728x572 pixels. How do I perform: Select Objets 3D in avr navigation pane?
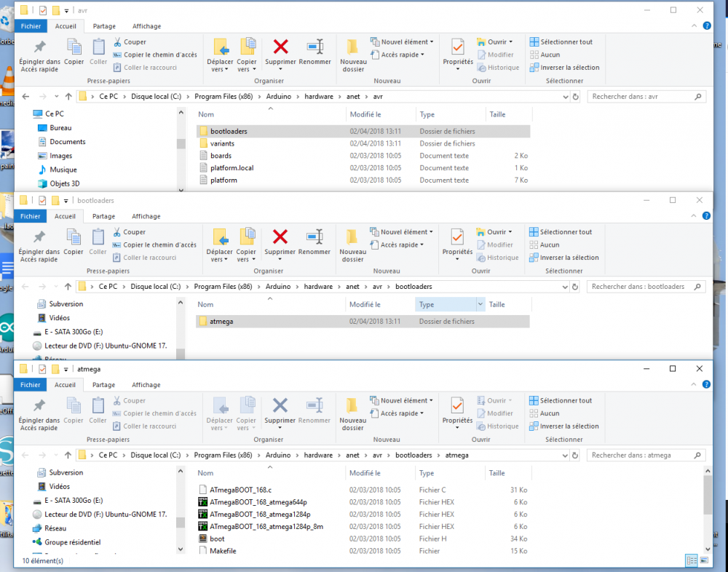[59, 183]
